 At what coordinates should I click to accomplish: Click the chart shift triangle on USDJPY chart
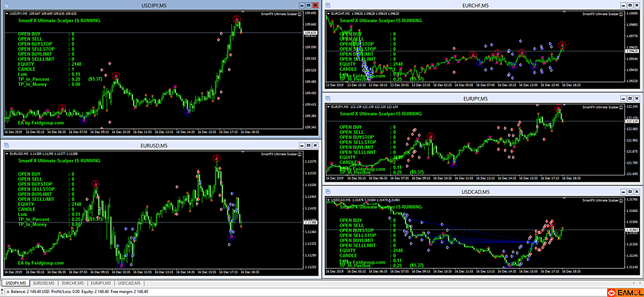click(x=243, y=12)
